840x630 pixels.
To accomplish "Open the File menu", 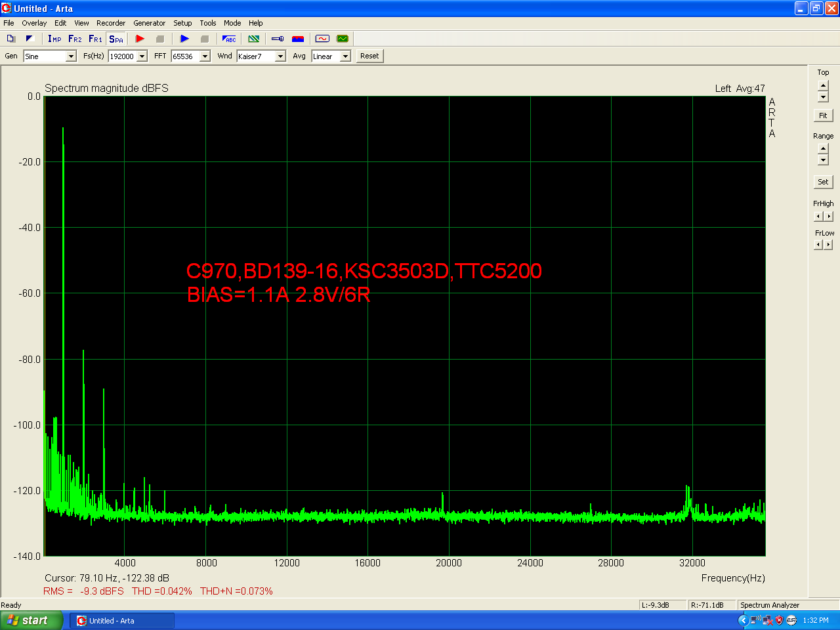I will click(x=9, y=23).
